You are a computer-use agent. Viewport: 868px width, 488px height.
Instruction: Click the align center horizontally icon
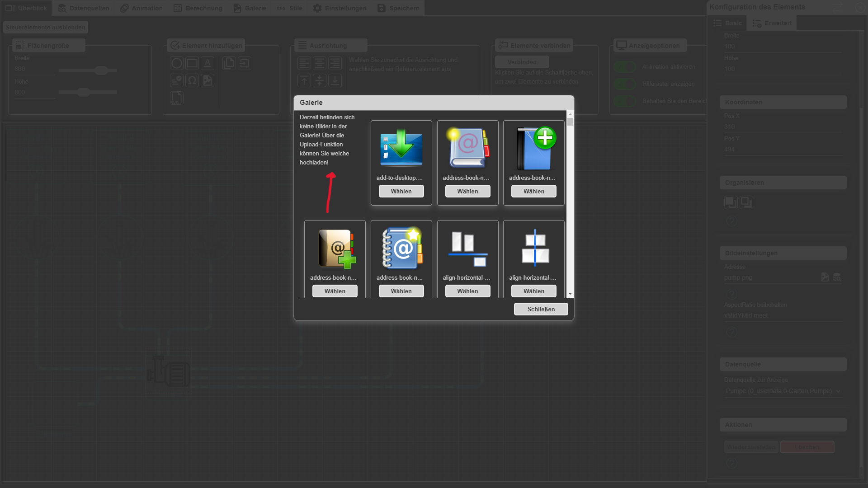(320, 63)
